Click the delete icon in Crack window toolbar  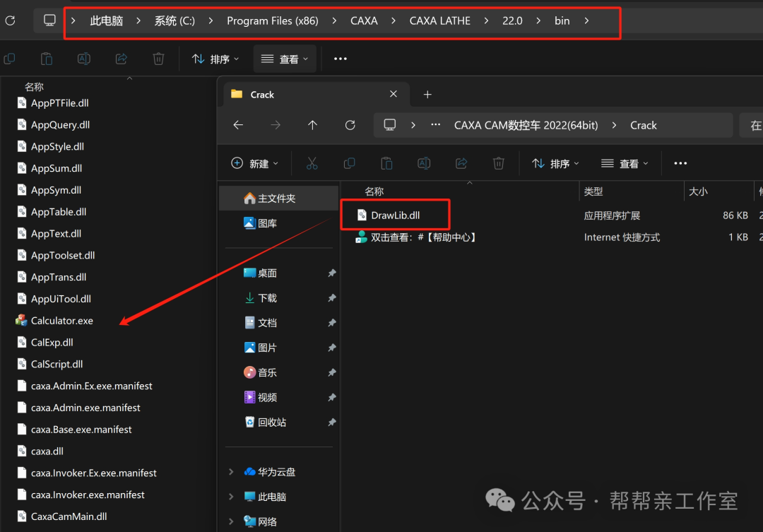coord(498,163)
